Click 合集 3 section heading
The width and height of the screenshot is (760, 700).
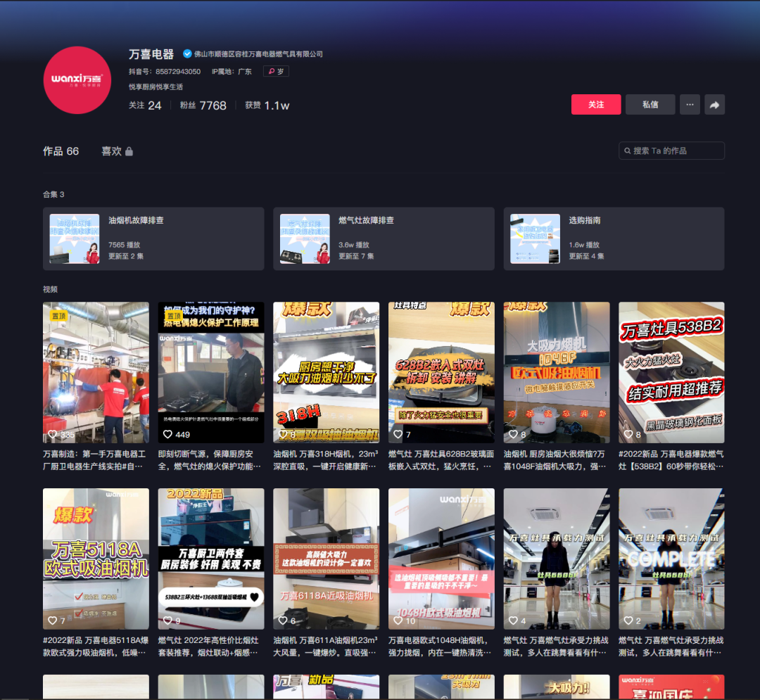click(x=53, y=194)
